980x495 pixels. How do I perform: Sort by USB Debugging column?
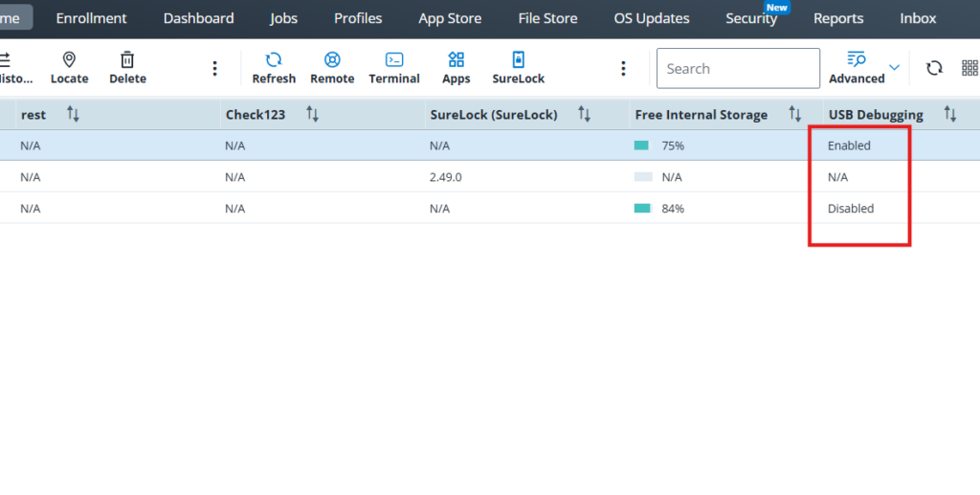pos(949,115)
